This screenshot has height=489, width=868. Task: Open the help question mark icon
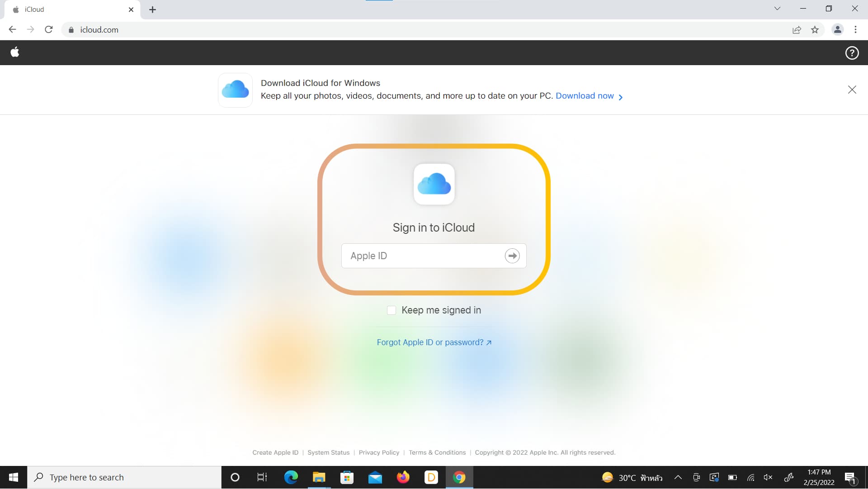tap(852, 53)
